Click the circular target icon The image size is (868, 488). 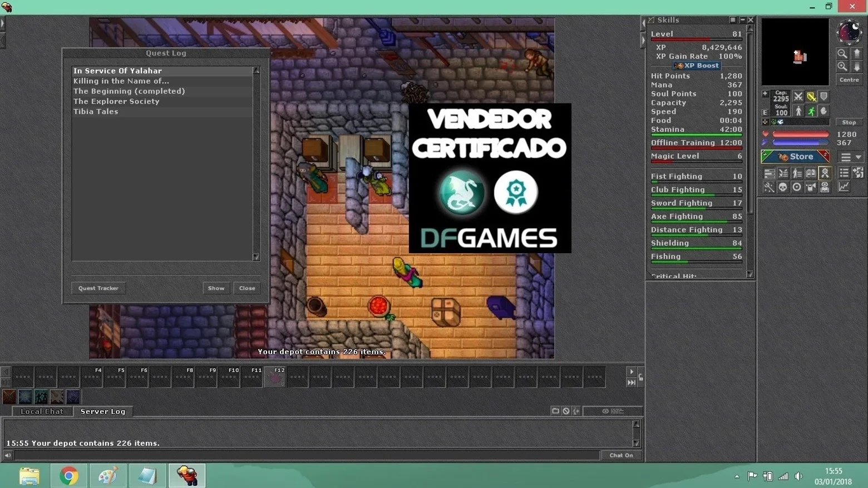point(797,187)
